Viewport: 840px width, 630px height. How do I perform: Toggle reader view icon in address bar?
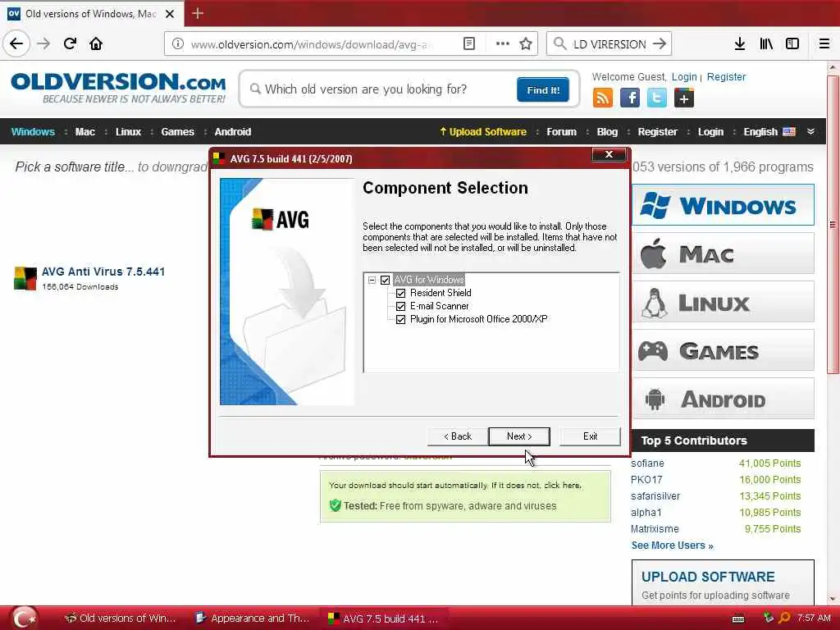tap(468, 44)
